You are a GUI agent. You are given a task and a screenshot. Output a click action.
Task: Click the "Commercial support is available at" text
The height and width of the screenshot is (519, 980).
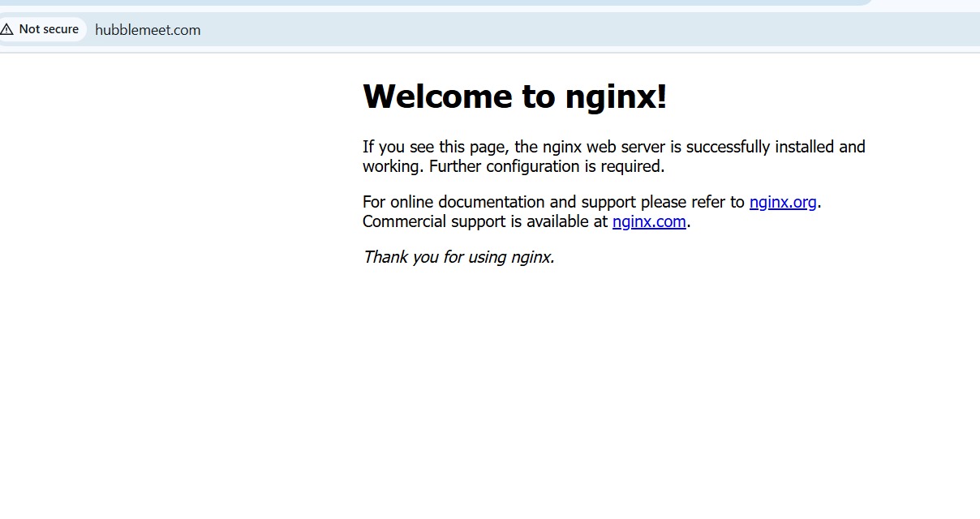coord(484,221)
